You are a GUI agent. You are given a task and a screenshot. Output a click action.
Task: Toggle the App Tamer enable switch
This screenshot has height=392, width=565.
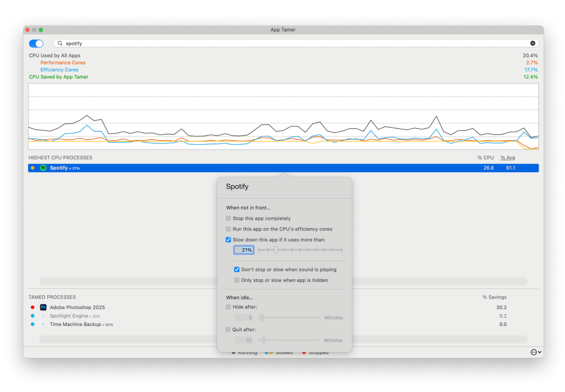pyautogui.click(x=36, y=43)
